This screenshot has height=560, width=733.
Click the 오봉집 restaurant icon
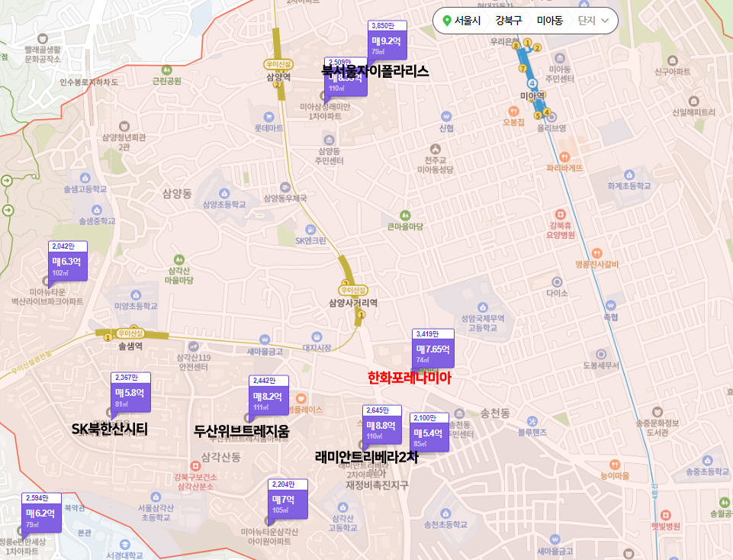pyautogui.click(x=514, y=111)
